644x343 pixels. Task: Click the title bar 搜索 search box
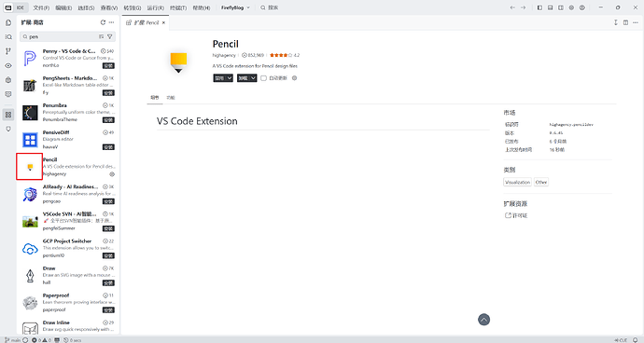click(270, 7)
